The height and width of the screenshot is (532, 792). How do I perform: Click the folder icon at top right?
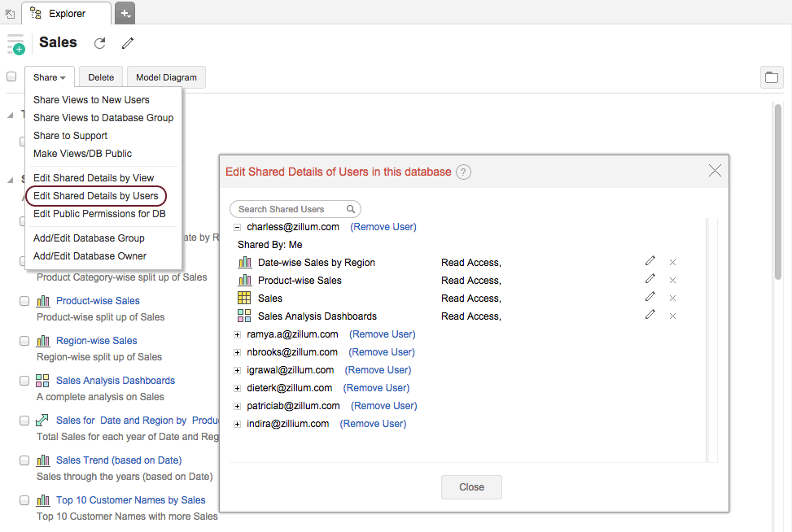click(x=772, y=77)
